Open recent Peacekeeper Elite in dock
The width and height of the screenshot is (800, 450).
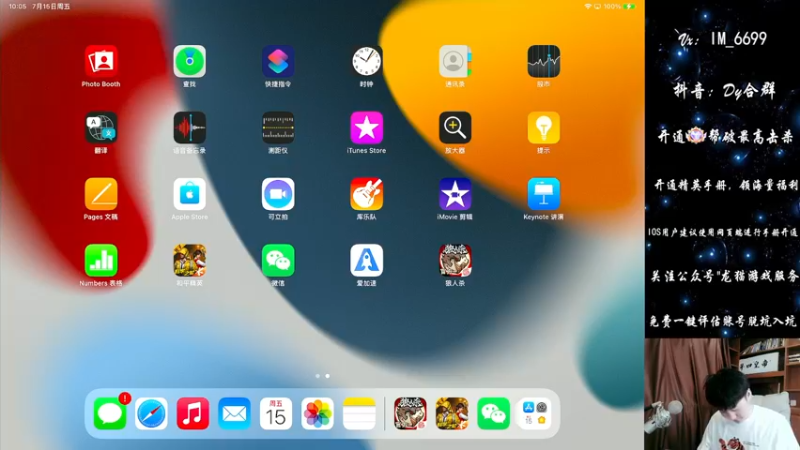coord(452,413)
